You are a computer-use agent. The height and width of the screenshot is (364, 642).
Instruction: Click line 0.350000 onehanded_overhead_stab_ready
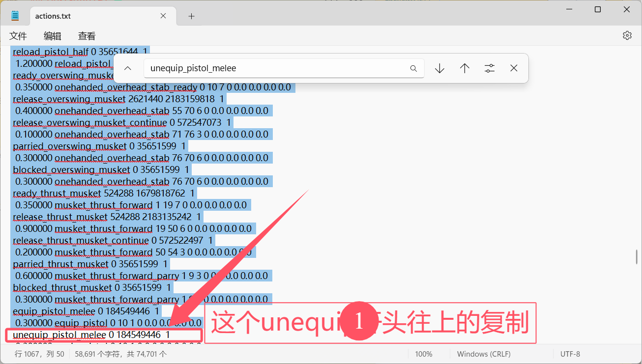pyautogui.click(x=153, y=87)
